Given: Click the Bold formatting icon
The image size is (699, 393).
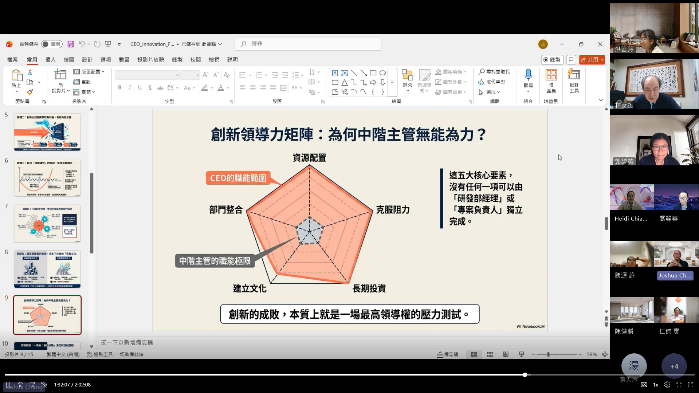Looking at the screenshot, I should click(119, 88).
